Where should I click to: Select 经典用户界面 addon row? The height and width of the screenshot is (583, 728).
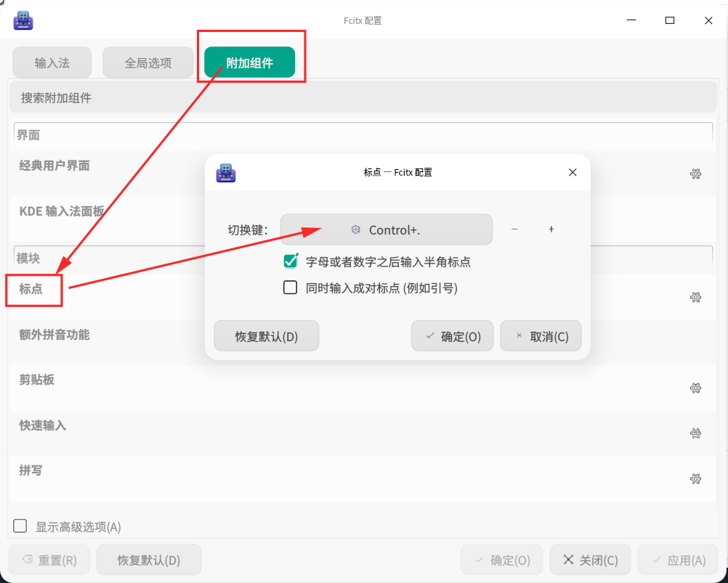click(x=362, y=174)
